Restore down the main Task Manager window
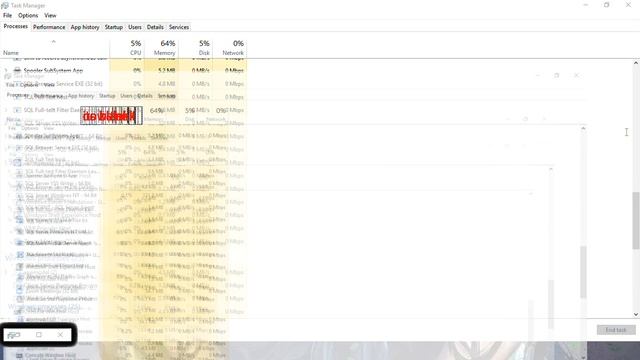The height and width of the screenshot is (360, 640). 607,5
